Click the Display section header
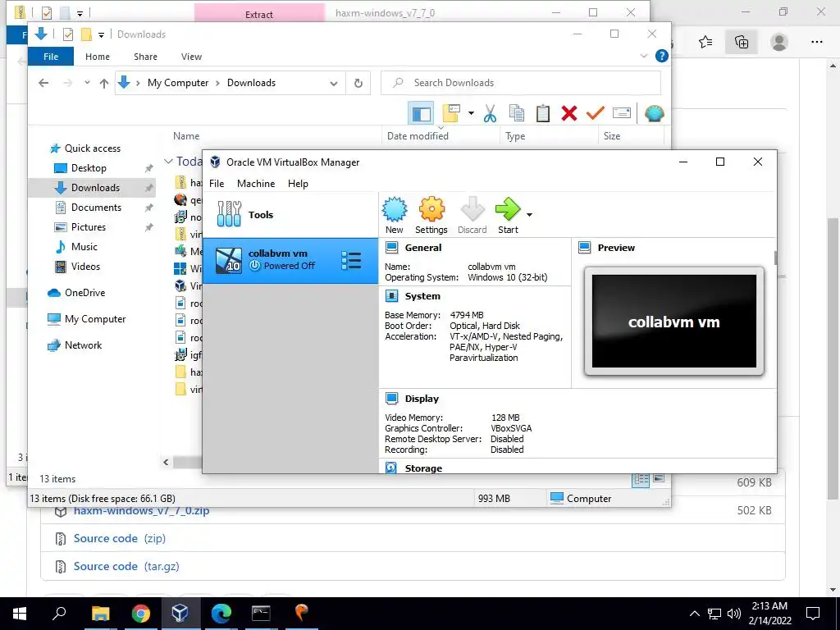The height and width of the screenshot is (630, 840). [x=422, y=399]
